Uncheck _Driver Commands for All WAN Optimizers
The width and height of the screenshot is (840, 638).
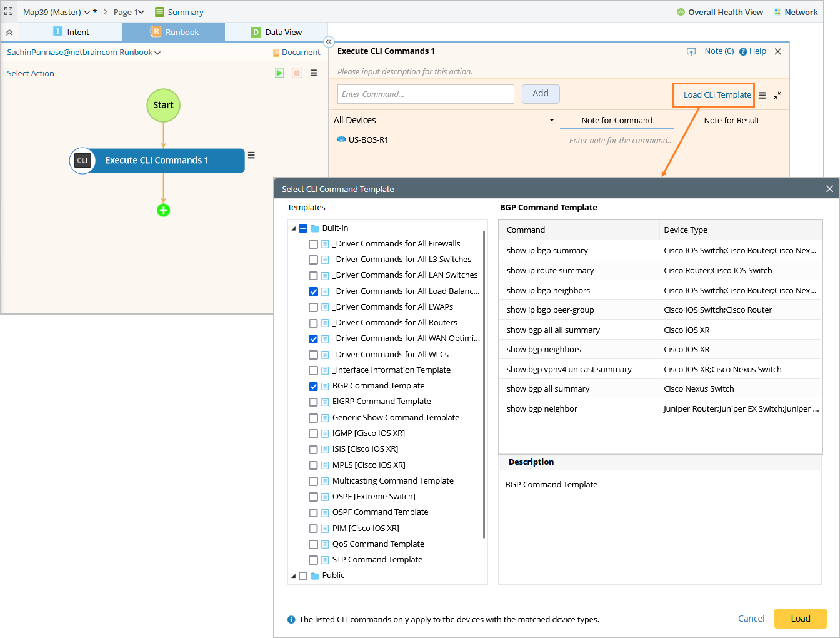point(314,339)
